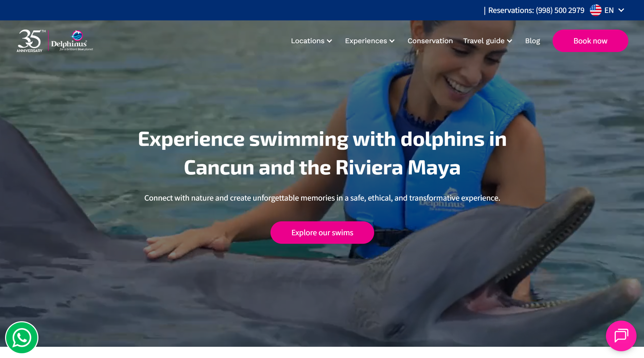Expand the Locations menu chevron
Screen dimensions: 644x358
[x=329, y=41]
